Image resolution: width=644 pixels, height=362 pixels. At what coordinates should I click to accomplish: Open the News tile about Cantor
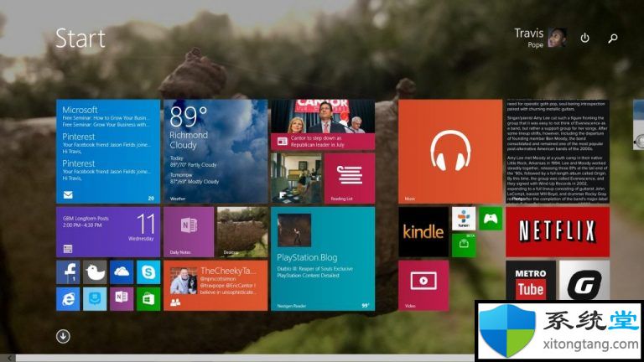point(323,125)
